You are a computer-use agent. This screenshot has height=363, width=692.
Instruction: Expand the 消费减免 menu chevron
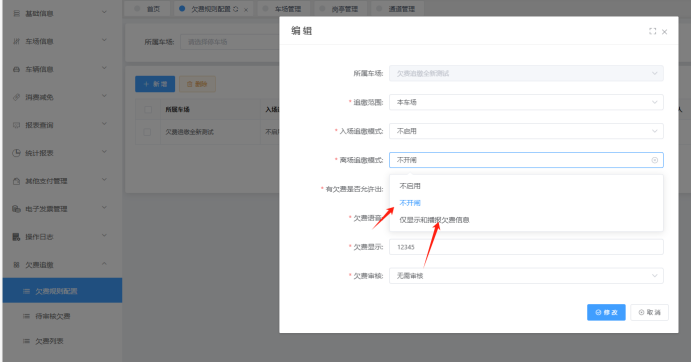[104, 96]
